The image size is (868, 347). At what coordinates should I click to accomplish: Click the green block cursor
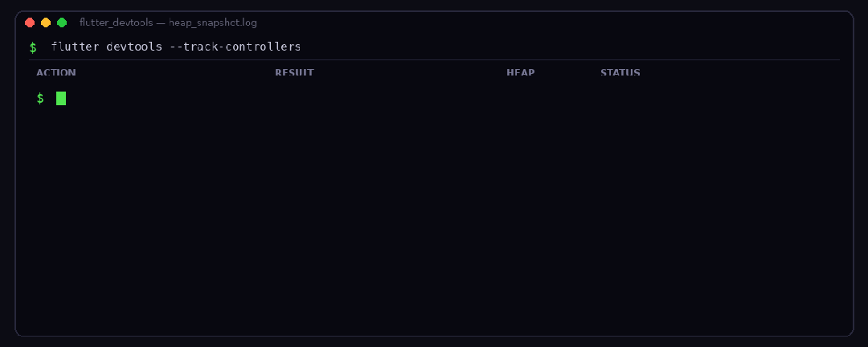(61, 99)
